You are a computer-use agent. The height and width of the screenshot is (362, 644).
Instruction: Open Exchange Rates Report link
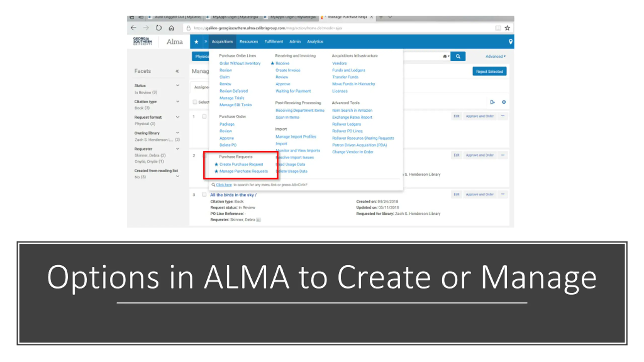352,117
